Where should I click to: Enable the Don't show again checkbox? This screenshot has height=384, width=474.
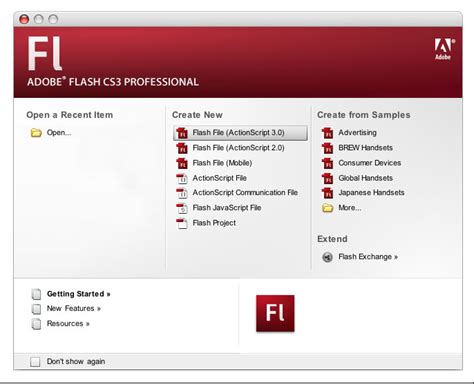click(35, 362)
